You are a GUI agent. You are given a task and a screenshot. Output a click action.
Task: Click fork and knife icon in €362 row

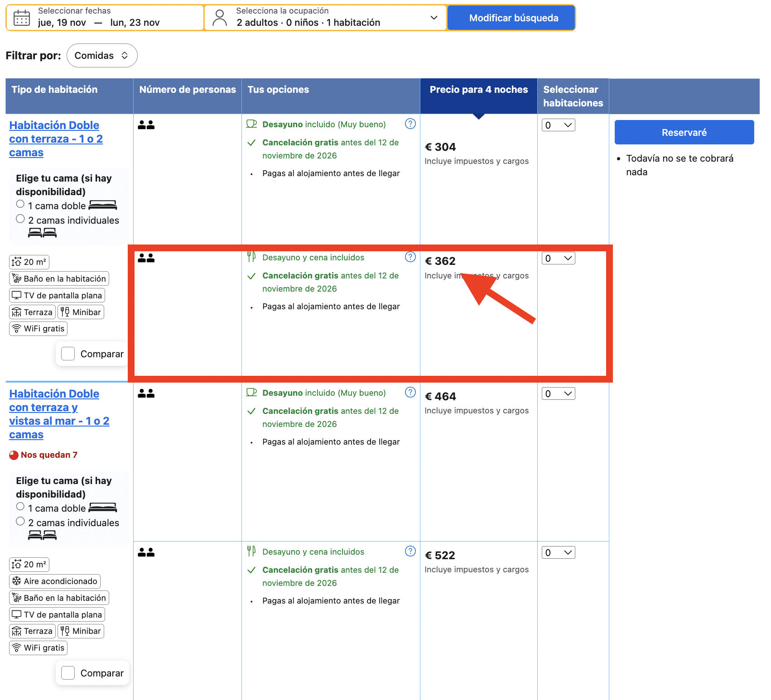point(251,257)
